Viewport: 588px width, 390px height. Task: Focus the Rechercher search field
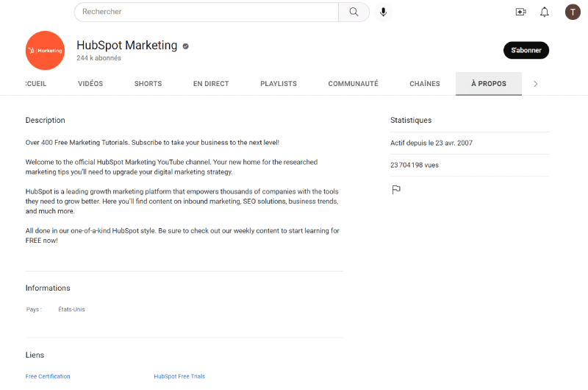(207, 12)
